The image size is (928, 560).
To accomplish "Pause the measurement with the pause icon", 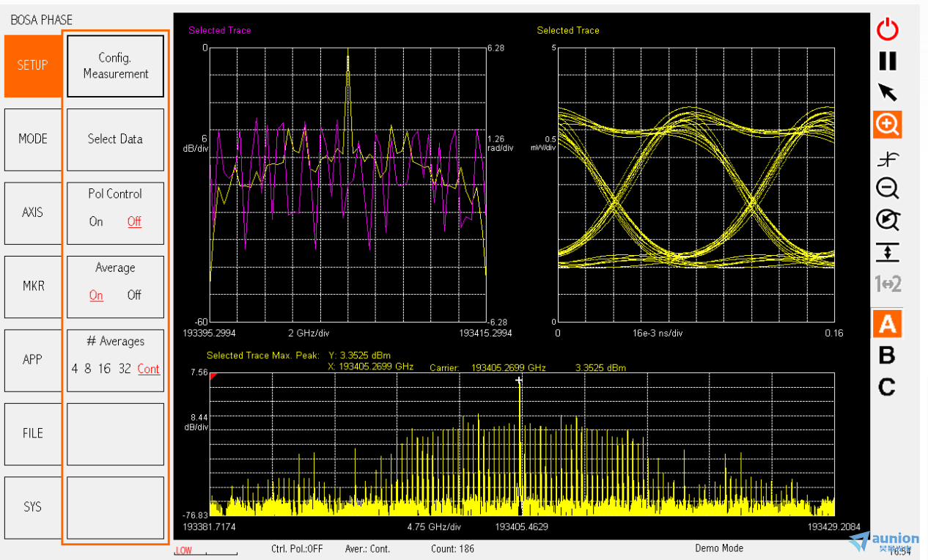I will (888, 61).
